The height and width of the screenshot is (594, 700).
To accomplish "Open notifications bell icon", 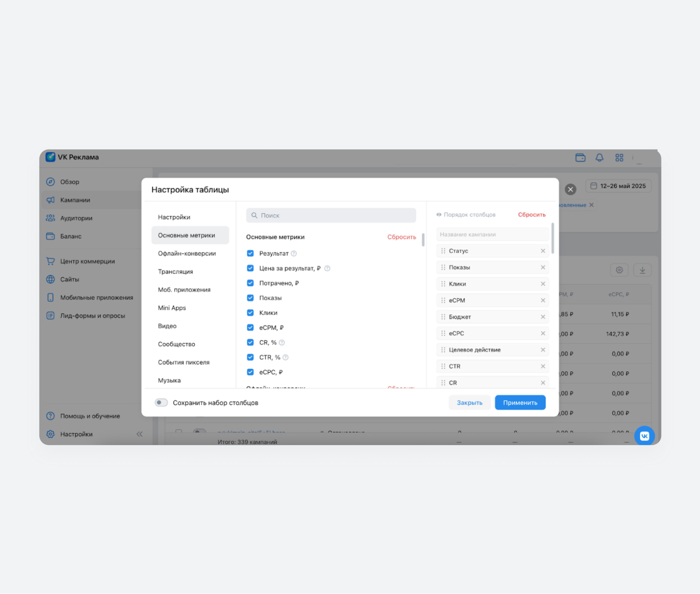I will click(x=599, y=158).
